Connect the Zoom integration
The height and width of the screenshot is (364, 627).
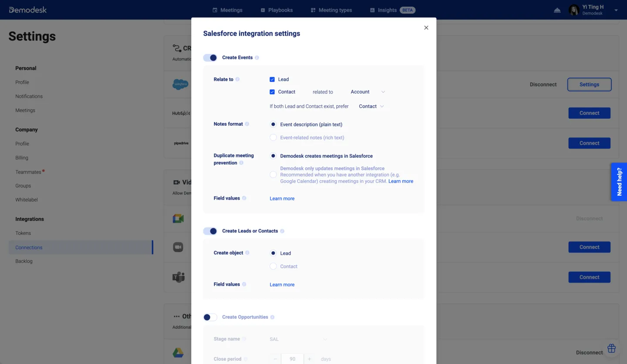click(589, 247)
